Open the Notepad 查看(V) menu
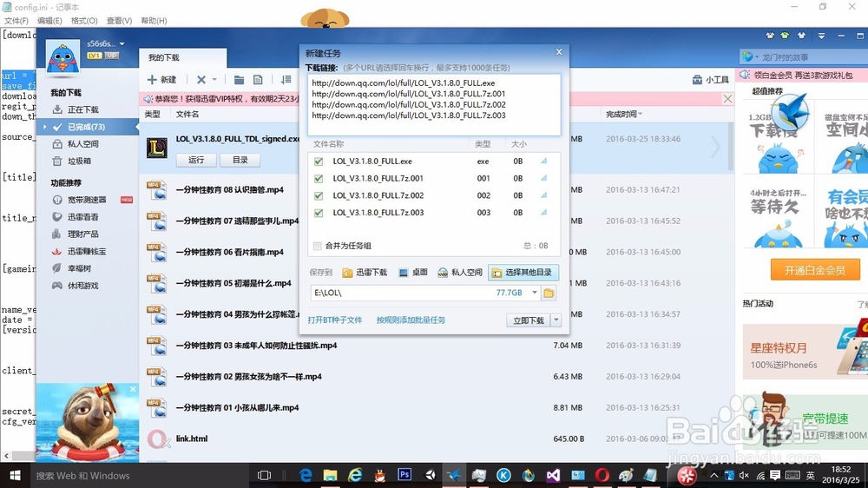868x488 pixels. point(119,21)
